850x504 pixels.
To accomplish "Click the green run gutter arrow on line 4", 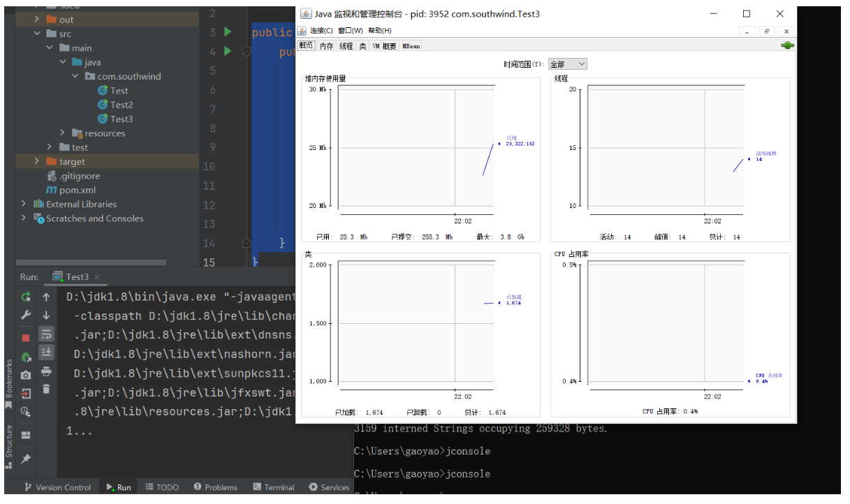I will click(x=228, y=51).
